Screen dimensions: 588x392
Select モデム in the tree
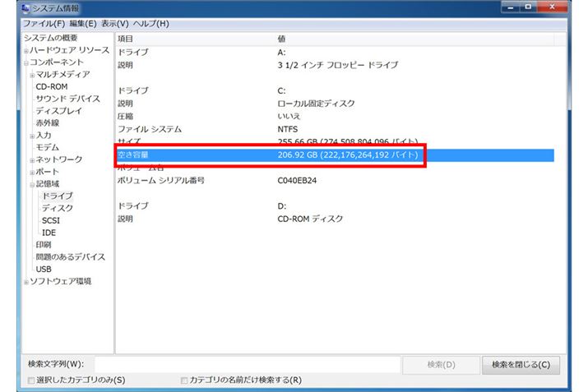pos(47,147)
